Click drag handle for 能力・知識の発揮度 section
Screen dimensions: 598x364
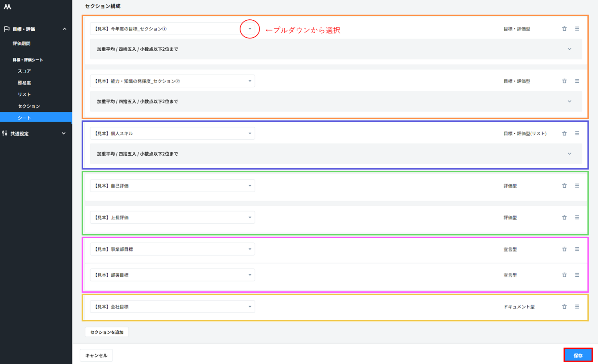577,81
